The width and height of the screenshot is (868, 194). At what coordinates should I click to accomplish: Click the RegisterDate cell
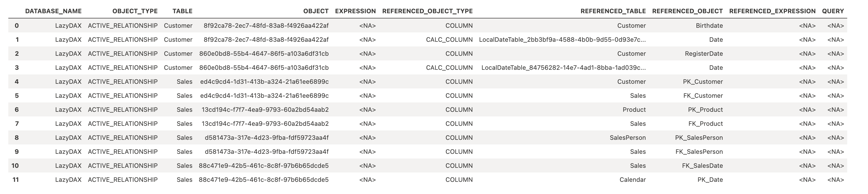click(703, 53)
